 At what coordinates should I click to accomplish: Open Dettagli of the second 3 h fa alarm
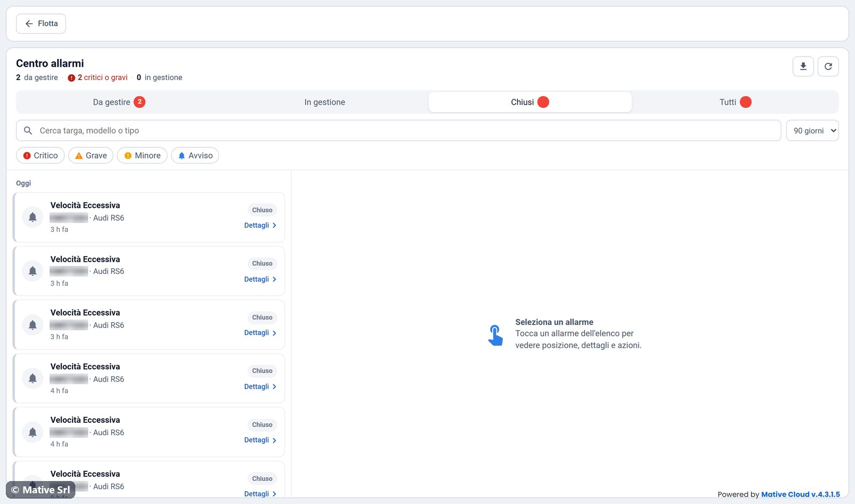click(x=260, y=279)
